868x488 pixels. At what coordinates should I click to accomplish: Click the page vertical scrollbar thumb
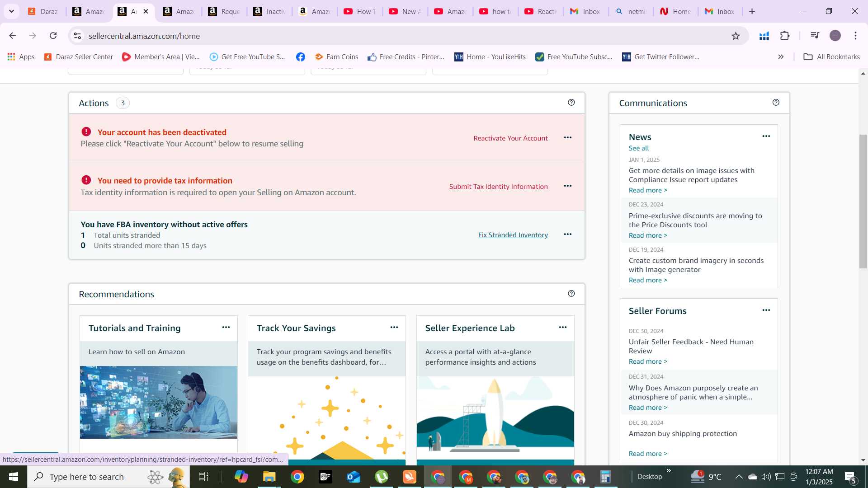coord(863,201)
